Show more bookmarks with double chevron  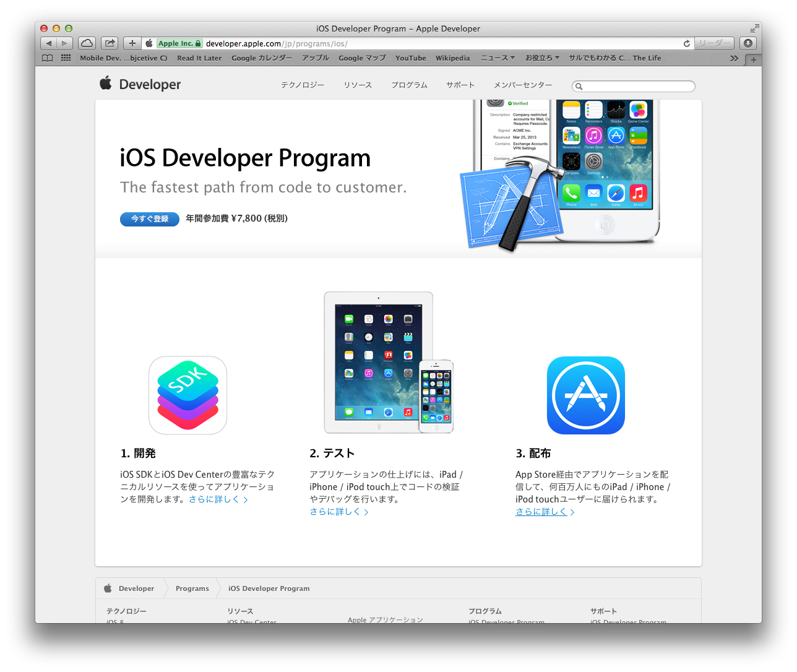(x=734, y=58)
